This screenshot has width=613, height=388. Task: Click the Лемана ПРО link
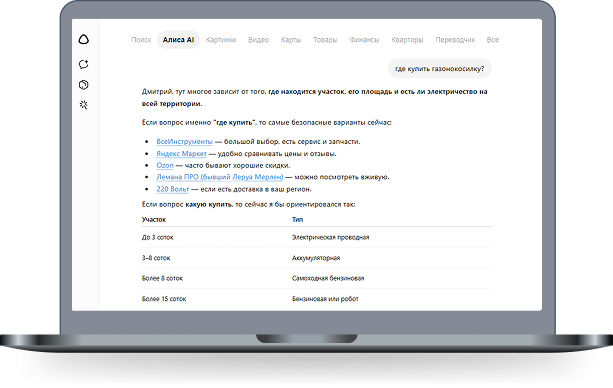coord(220,177)
